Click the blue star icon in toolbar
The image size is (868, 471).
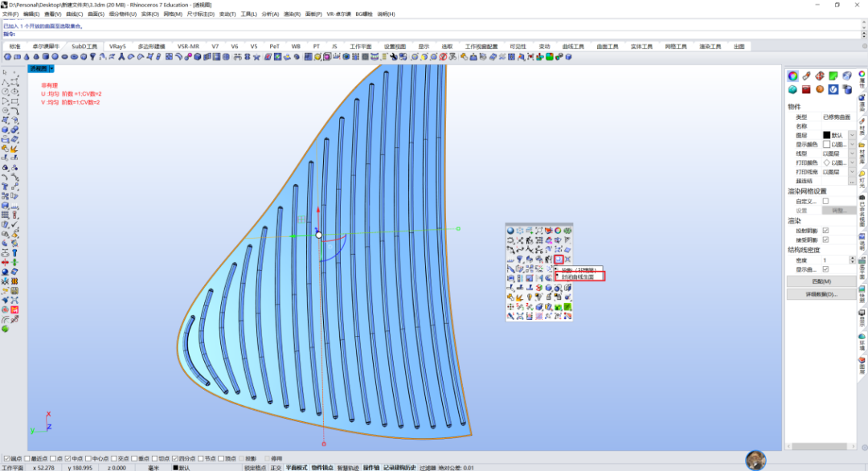[x=256, y=57]
